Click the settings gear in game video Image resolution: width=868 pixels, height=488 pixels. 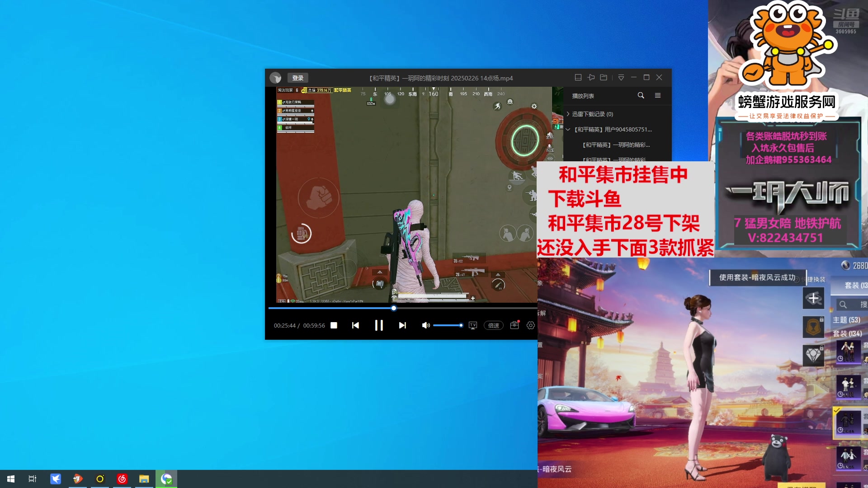tap(534, 106)
